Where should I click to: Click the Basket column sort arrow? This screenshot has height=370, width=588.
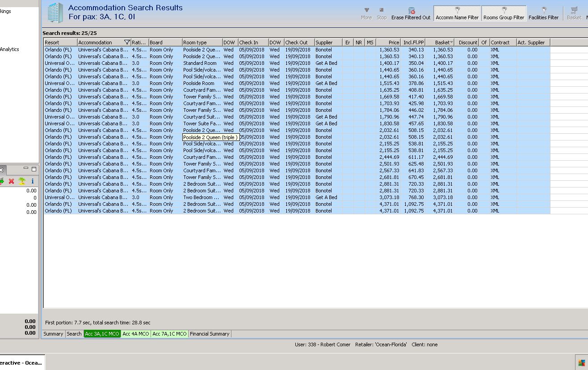pyautogui.click(x=452, y=43)
